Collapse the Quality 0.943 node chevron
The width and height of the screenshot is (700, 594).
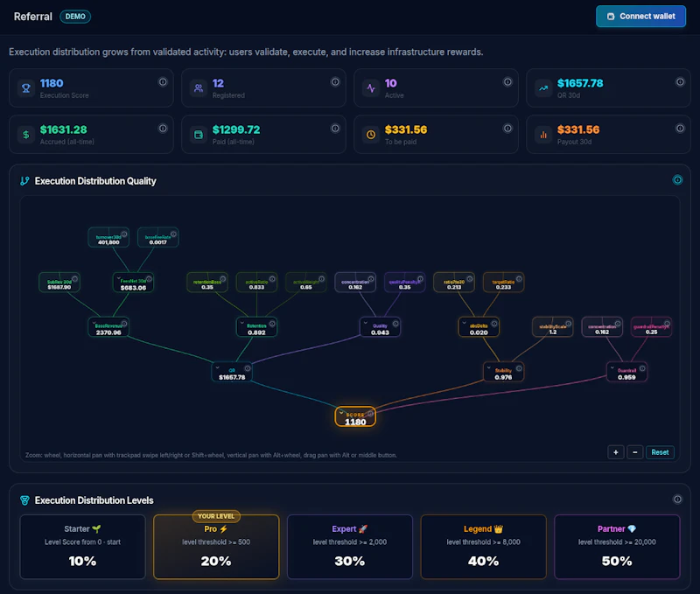365,323
